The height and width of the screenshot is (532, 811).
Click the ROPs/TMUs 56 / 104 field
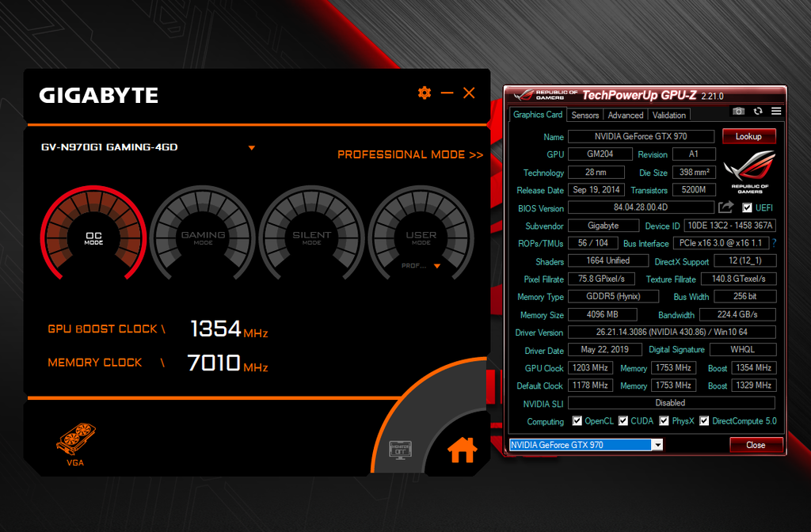(593, 243)
